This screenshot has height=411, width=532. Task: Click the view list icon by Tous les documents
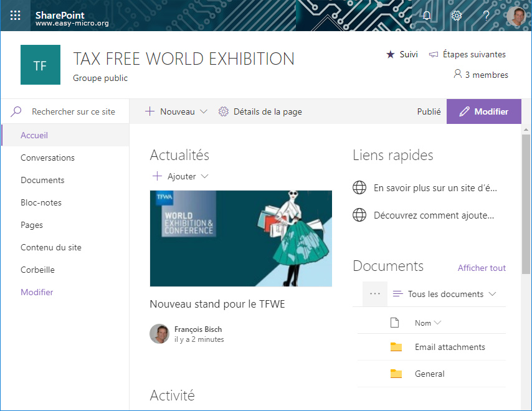coord(397,294)
